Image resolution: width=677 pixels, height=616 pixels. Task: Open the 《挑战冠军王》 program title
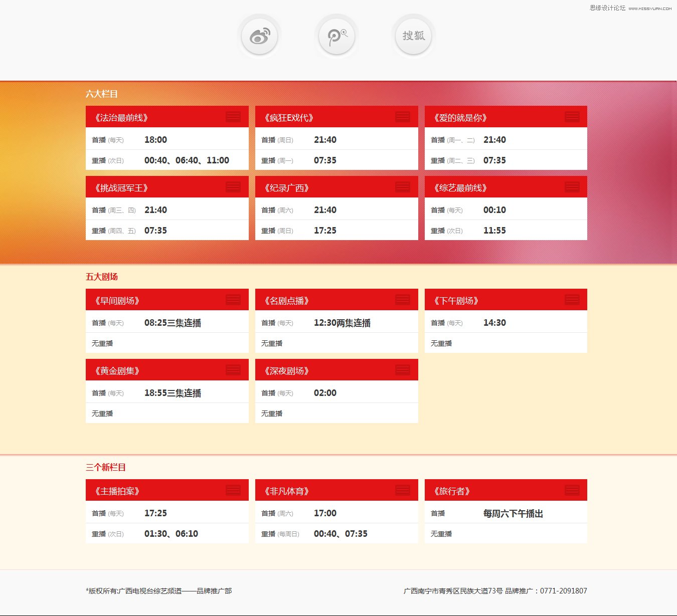click(x=121, y=188)
